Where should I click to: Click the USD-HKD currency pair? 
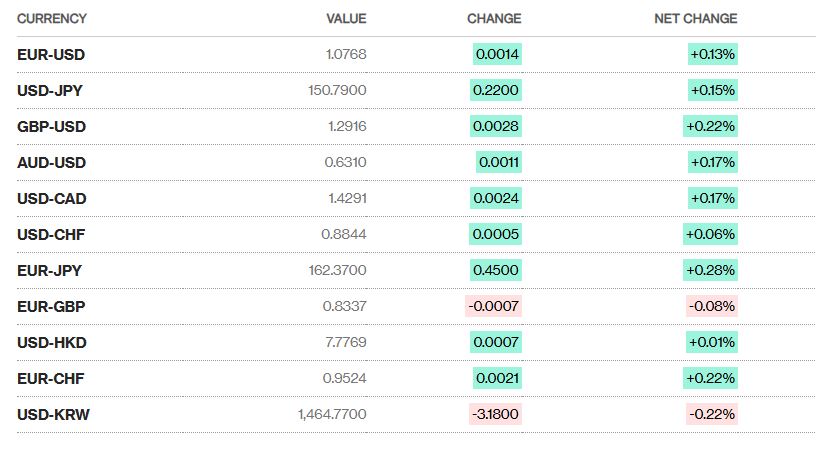click(x=52, y=342)
